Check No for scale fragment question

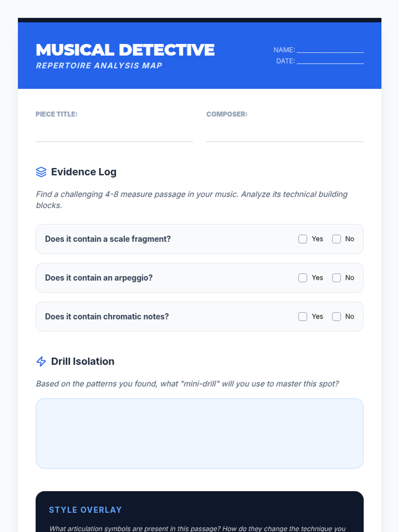tap(336, 239)
